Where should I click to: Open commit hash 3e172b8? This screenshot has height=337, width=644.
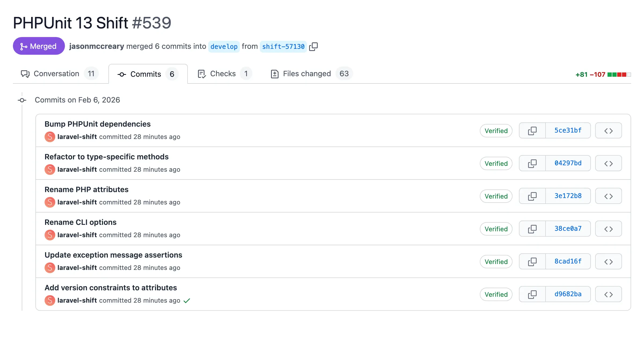click(x=568, y=196)
